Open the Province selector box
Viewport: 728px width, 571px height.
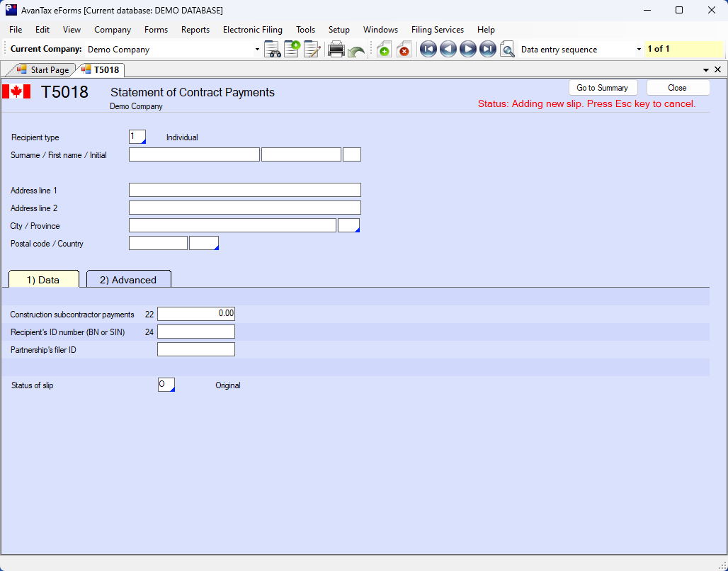click(348, 225)
